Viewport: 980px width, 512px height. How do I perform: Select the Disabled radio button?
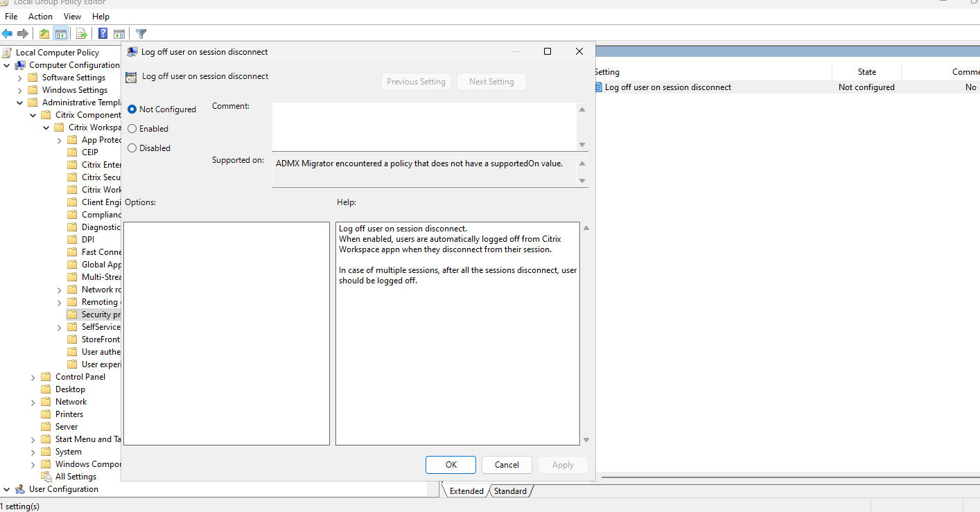point(132,148)
